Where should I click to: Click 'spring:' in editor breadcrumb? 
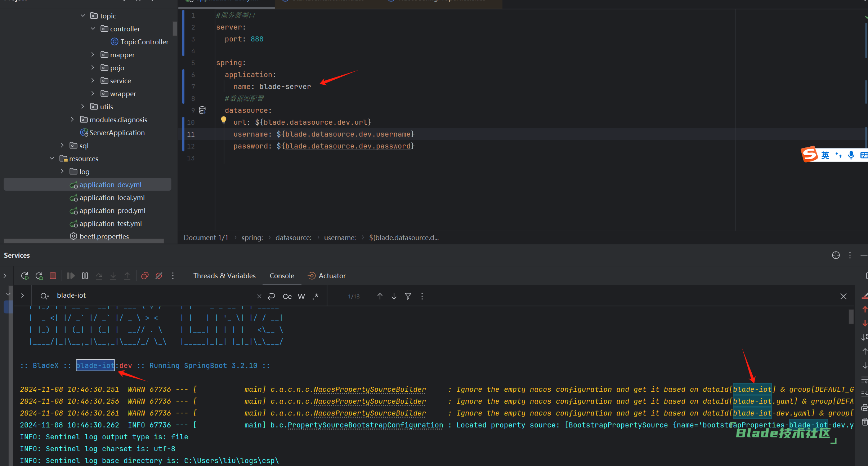click(252, 238)
